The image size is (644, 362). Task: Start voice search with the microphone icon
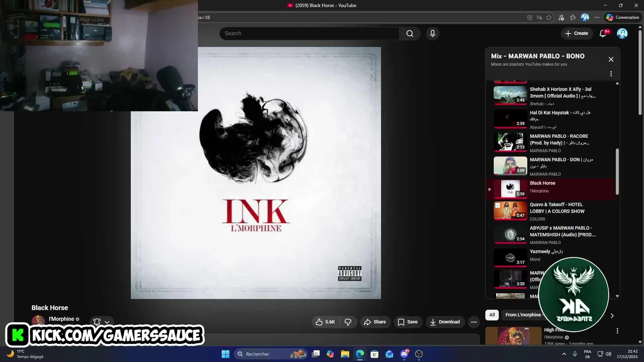point(432,33)
